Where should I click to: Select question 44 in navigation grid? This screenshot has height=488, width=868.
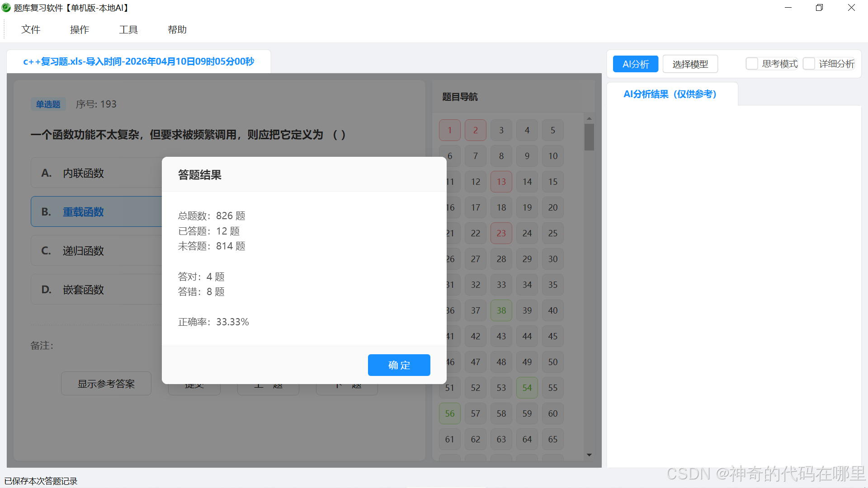pos(527,336)
